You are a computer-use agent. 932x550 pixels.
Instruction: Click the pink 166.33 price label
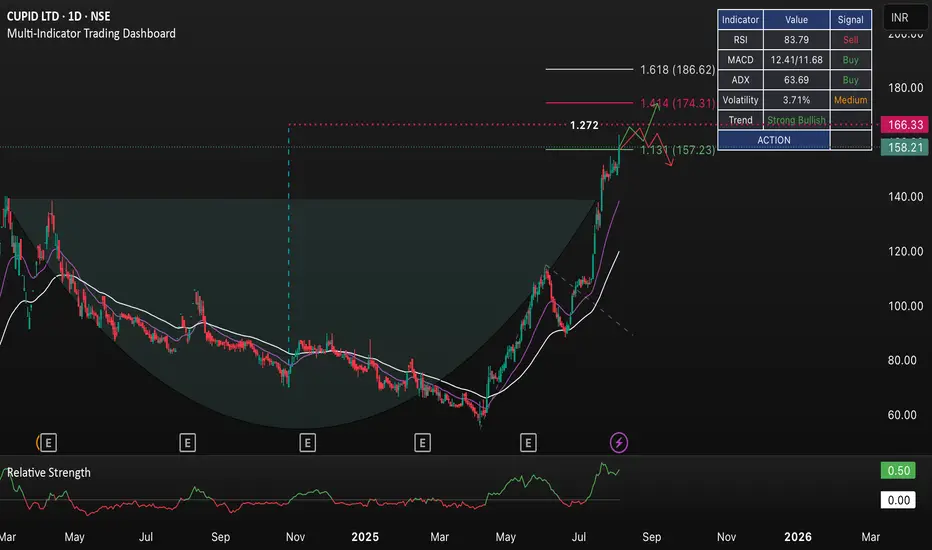click(905, 125)
